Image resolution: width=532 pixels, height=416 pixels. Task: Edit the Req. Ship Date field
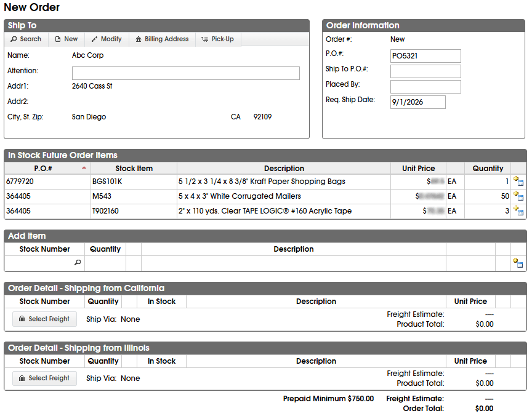417,102
